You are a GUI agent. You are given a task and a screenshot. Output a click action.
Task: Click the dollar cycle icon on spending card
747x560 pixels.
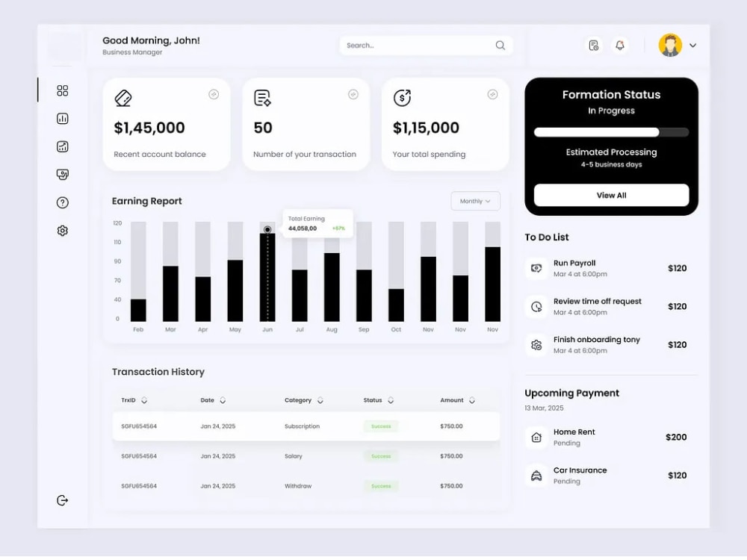402,98
